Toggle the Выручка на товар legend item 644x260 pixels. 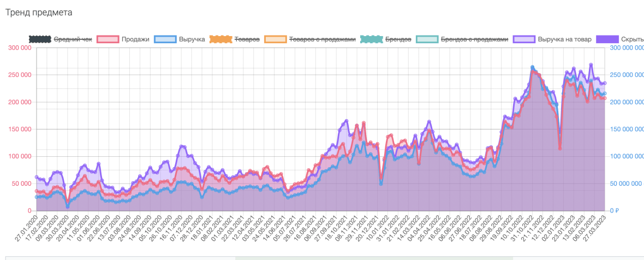pyautogui.click(x=552, y=39)
